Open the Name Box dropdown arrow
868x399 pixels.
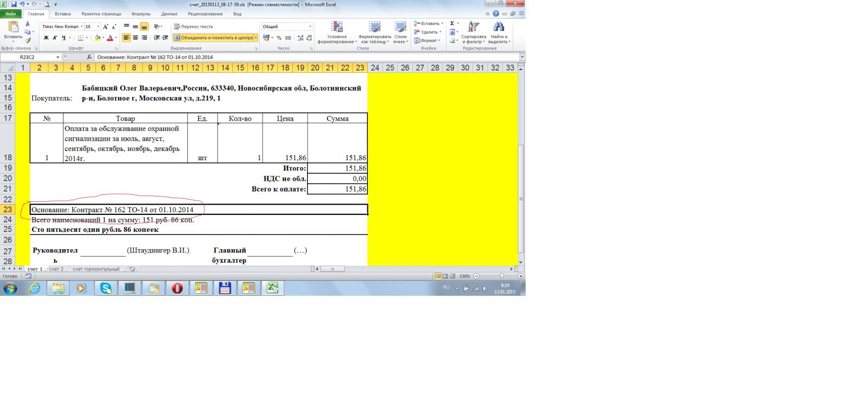tap(58, 57)
